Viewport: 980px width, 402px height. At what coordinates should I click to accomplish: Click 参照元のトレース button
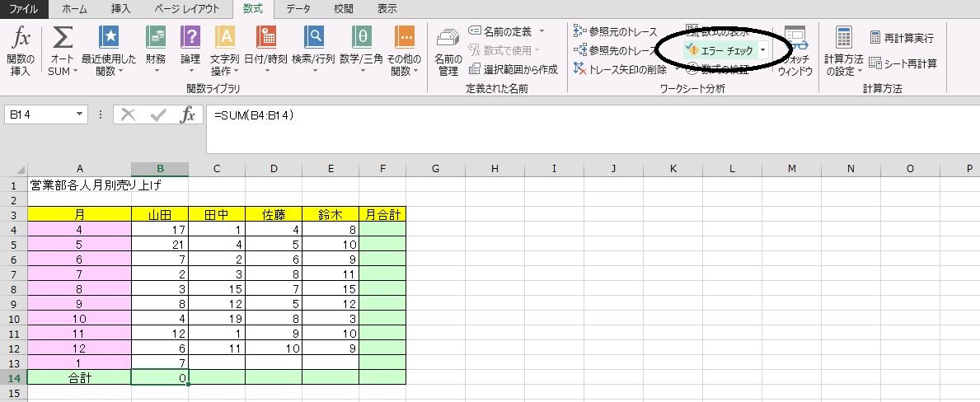615,31
